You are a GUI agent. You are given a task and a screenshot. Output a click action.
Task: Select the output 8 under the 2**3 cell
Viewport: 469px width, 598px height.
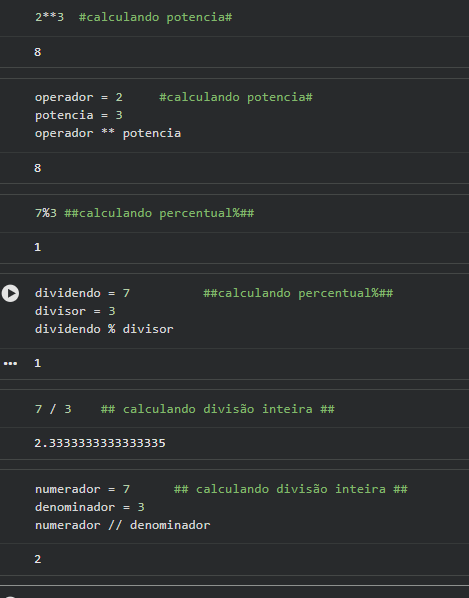click(x=37, y=52)
